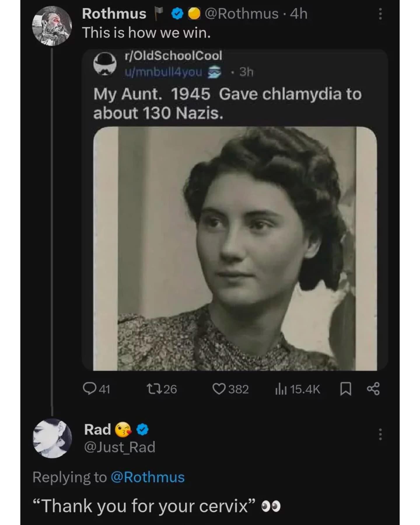This screenshot has width=420, height=525.
Task: Bookmark the Rothmus tweet
Action: click(345, 389)
